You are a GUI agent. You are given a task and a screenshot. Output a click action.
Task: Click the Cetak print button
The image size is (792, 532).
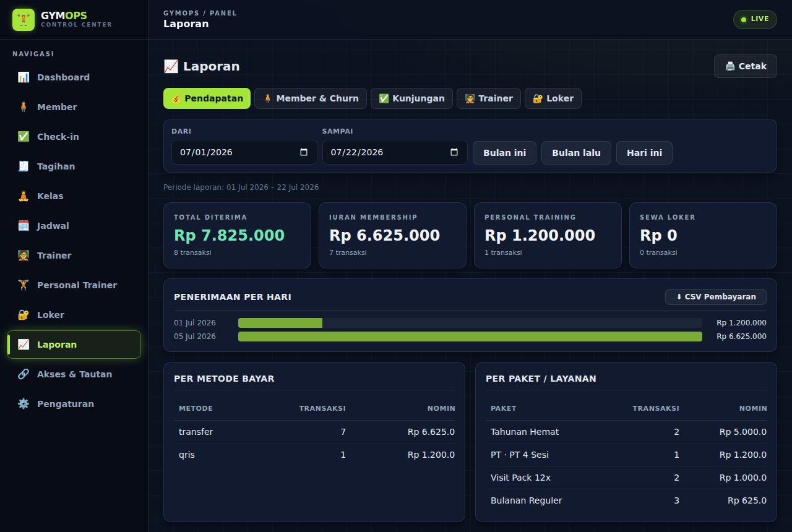[746, 66]
